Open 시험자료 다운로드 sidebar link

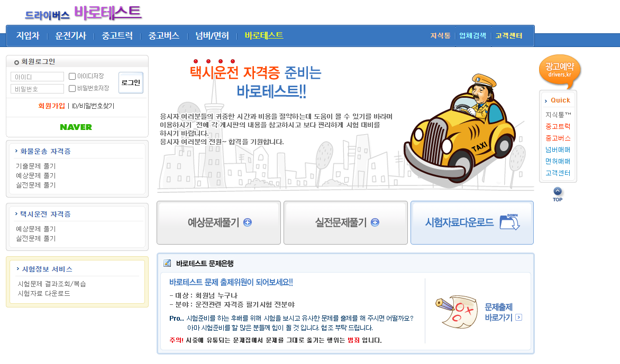point(44,293)
